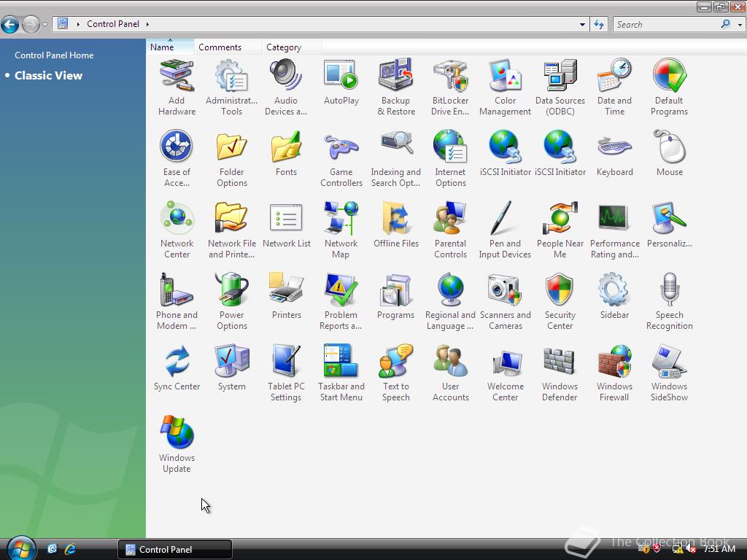Image resolution: width=747 pixels, height=560 pixels.
Task: Sort by the Comments column header
Action: coord(228,47)
